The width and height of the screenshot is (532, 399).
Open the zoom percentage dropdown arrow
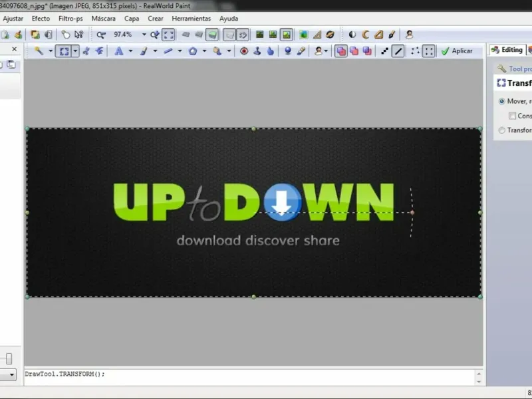[144, 35]
